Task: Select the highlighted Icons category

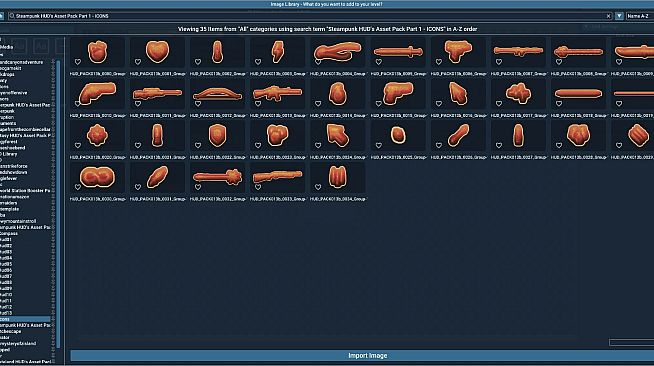Action: [25, 319]
